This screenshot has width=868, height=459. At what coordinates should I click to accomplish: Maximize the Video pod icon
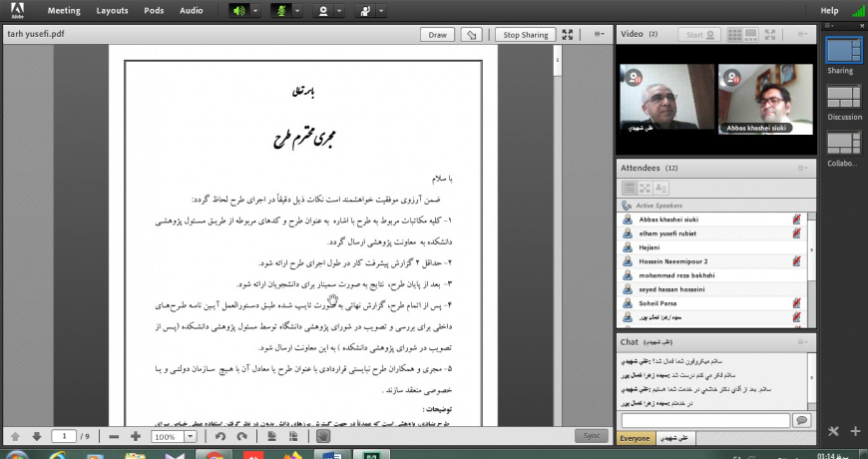[770, 34]
